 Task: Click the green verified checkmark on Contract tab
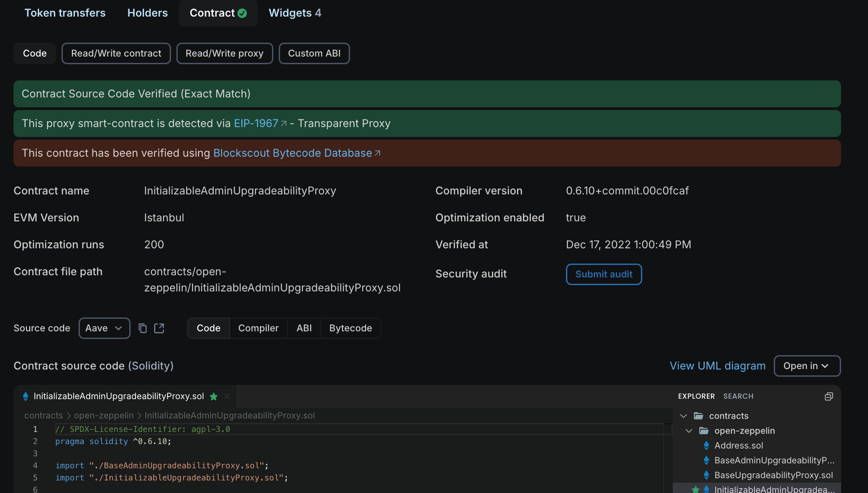(x=242, y=13)
